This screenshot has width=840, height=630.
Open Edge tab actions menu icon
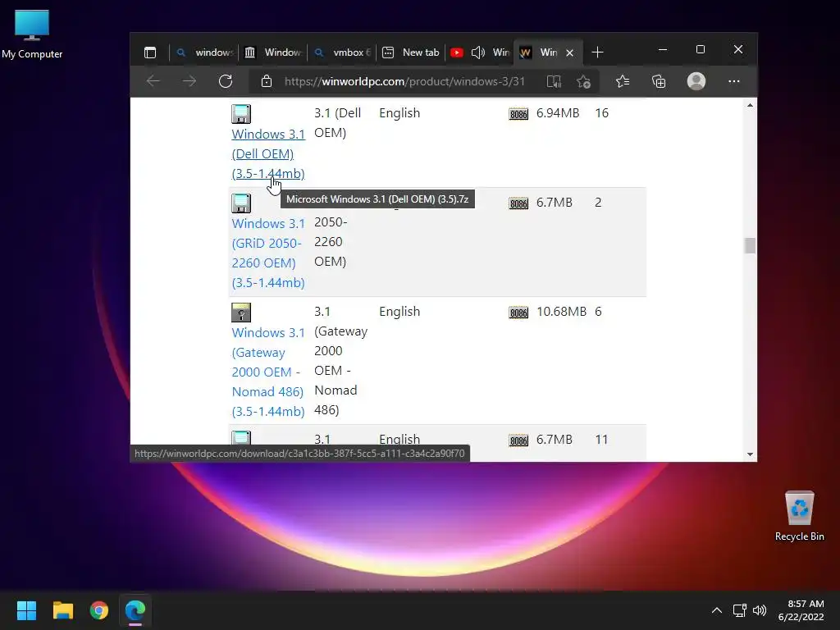pos(150,52)
